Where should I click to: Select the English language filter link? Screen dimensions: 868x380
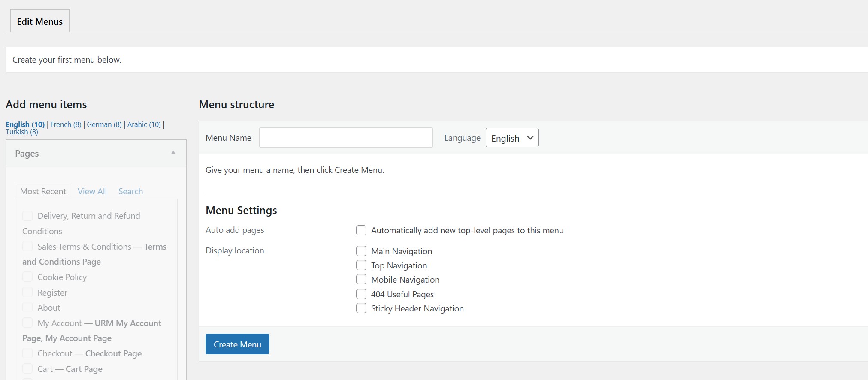click(x=25, y=124)
